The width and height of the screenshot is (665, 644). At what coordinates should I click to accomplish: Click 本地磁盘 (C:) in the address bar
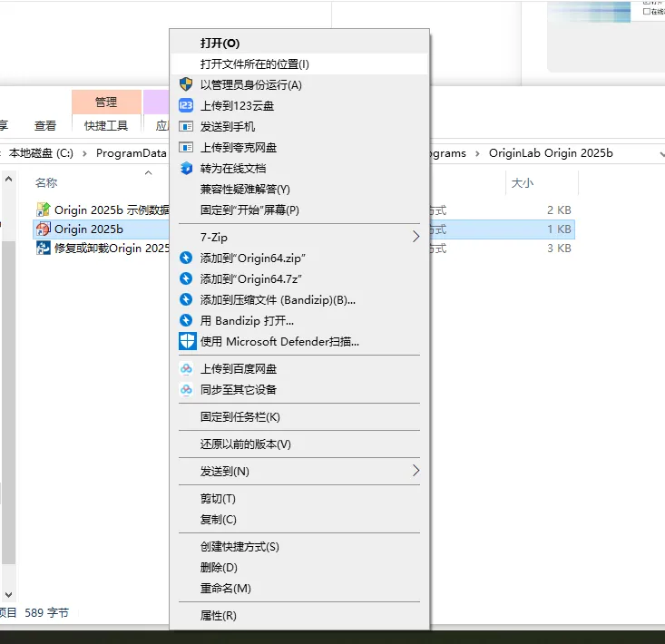pos(41,153)
